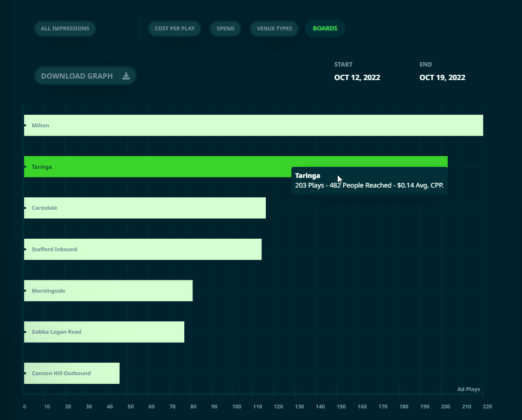The height and width of the screenshot is (420, 522).
Task: Select the All Impressions filter
Action: click(x=65, y=28)
